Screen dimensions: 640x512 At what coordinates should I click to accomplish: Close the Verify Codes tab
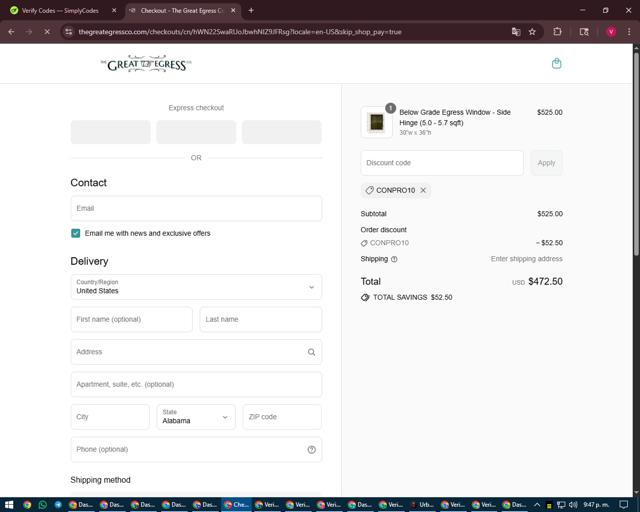coord(114,11)
